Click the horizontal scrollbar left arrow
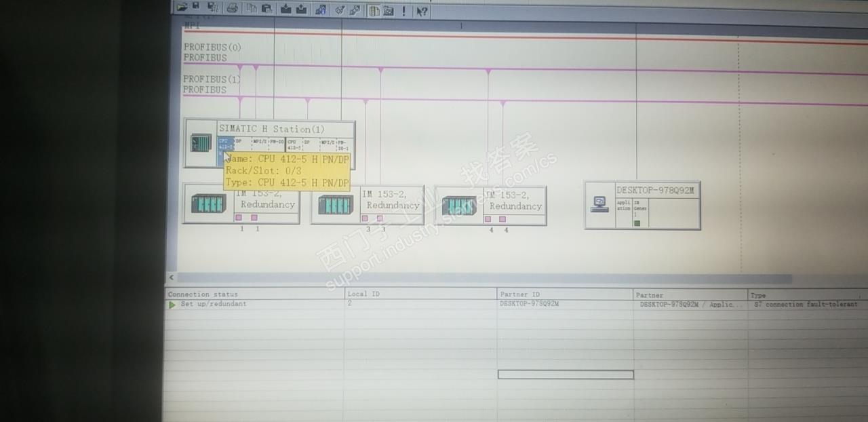 pyautogui.click(x=171, y=277)
